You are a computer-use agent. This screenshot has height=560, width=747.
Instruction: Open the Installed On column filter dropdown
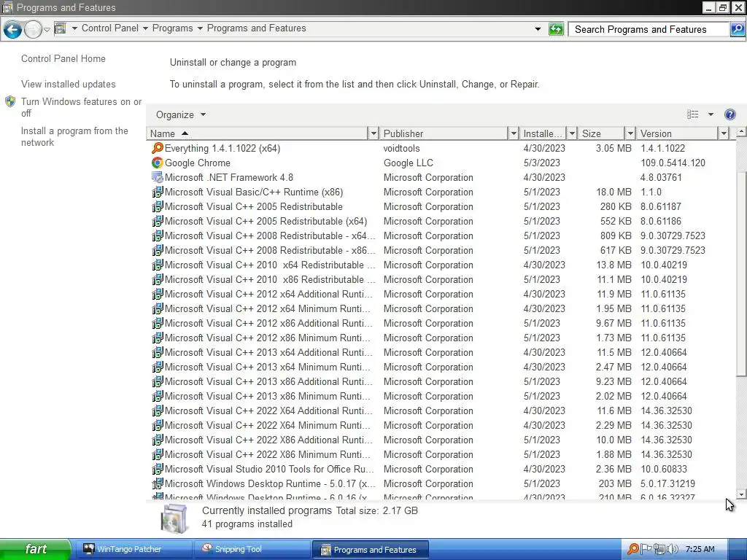(x=572, y=134)
